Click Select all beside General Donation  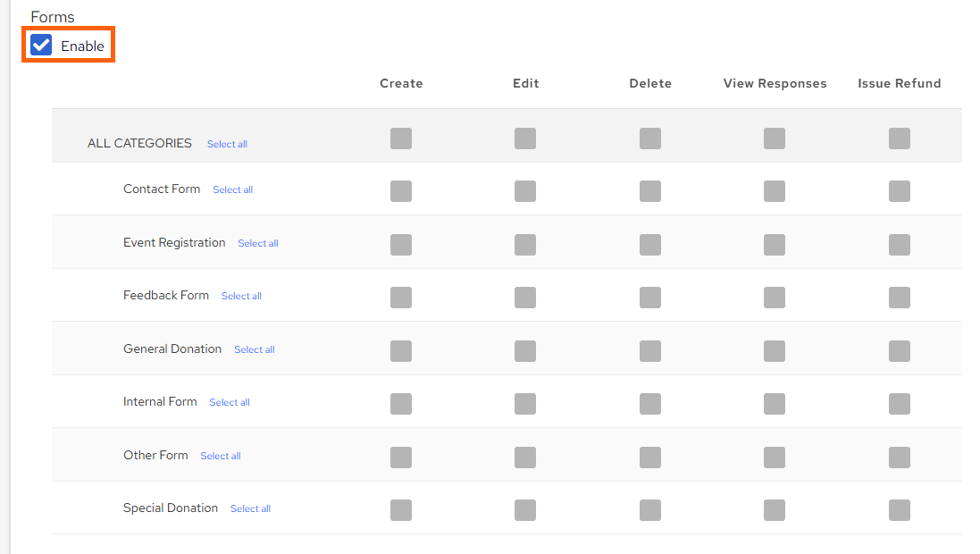(x=255, y=349)
